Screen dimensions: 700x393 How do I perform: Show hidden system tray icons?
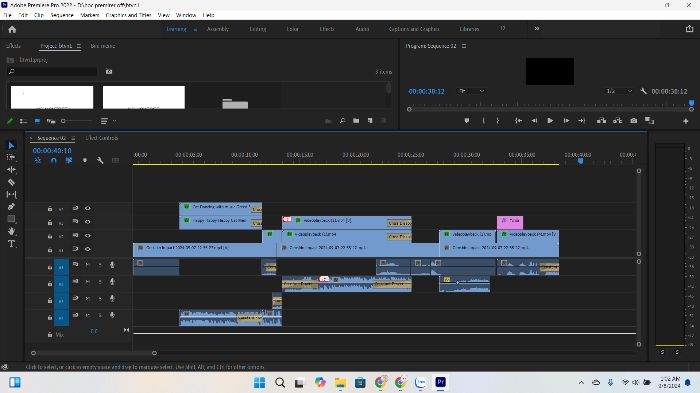click(x=581, y=382)
